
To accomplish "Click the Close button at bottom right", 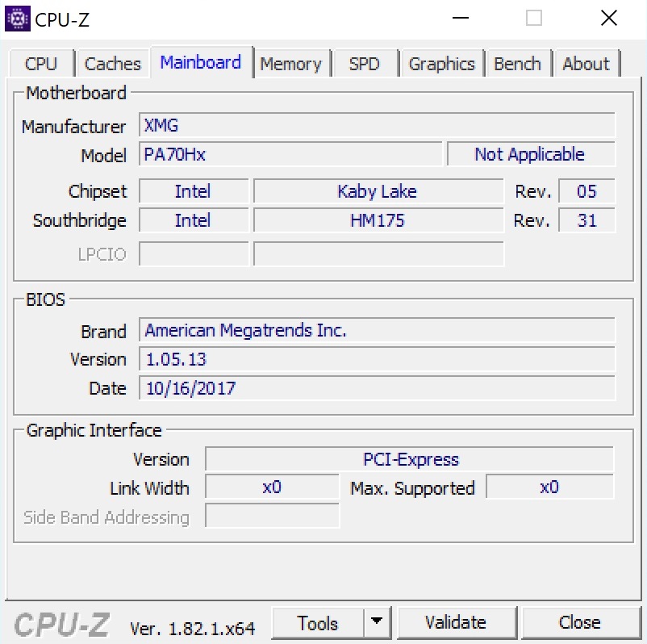I will [579, 623].
